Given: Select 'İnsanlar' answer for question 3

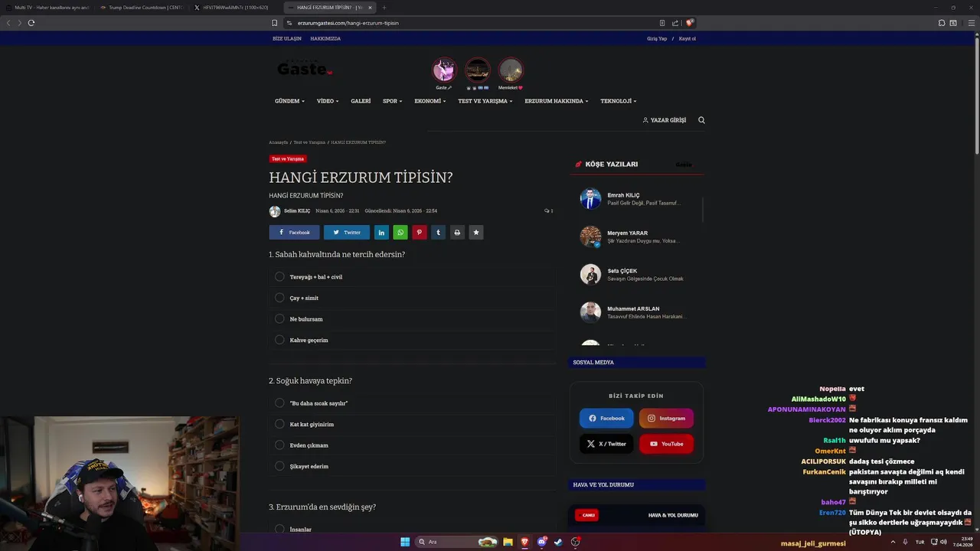Looking at the screenshot, I should pos(412,530).
